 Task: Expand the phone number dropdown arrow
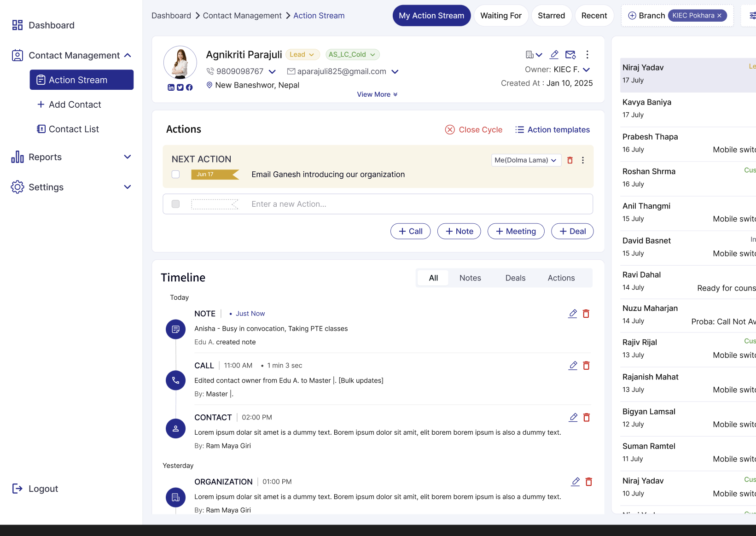point(272,72)
